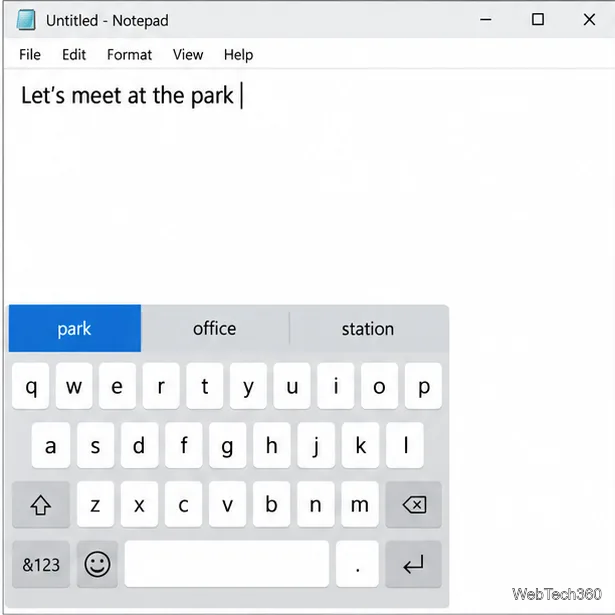
Task: Open the File menu
Action: pos(30,55)
